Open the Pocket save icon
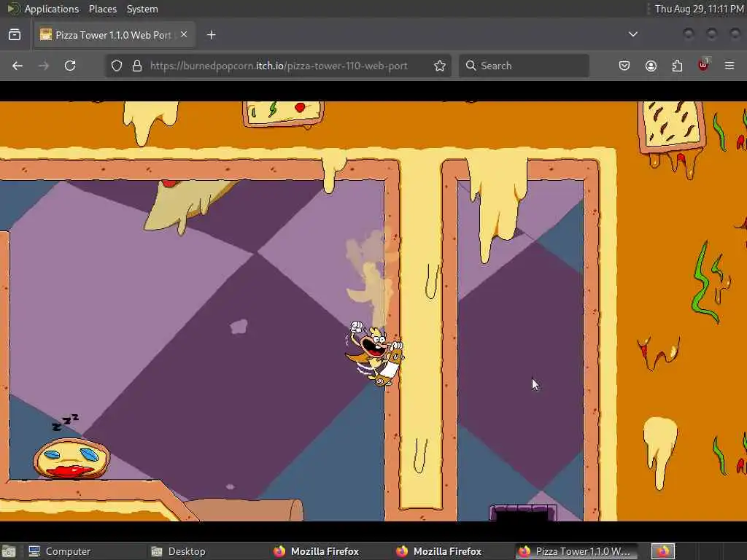 coord(624,66)
